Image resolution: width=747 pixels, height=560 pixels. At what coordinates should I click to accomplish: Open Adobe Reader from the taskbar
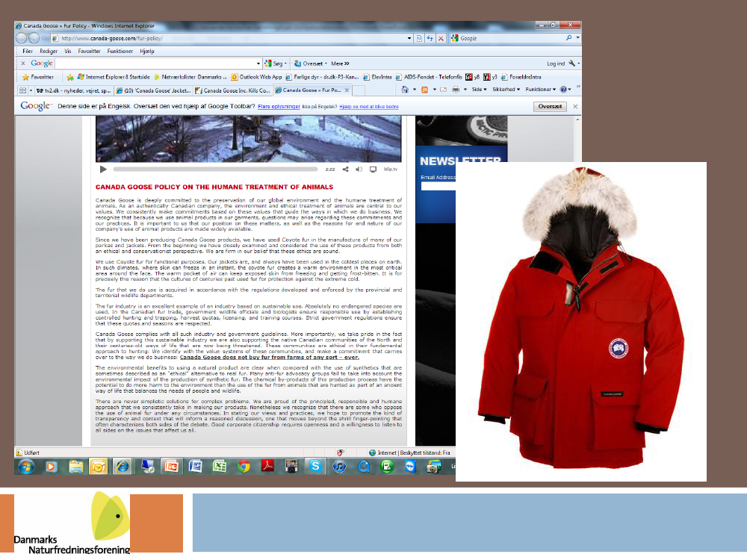tap(267, 467)
